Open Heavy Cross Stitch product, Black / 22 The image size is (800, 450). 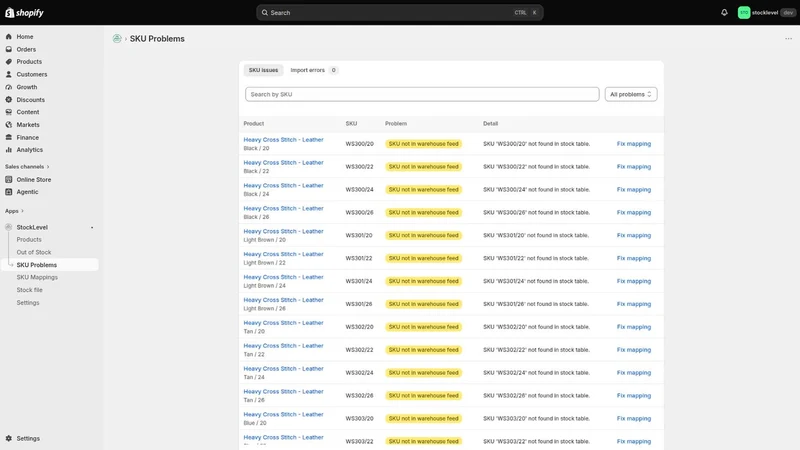[284, 163]
